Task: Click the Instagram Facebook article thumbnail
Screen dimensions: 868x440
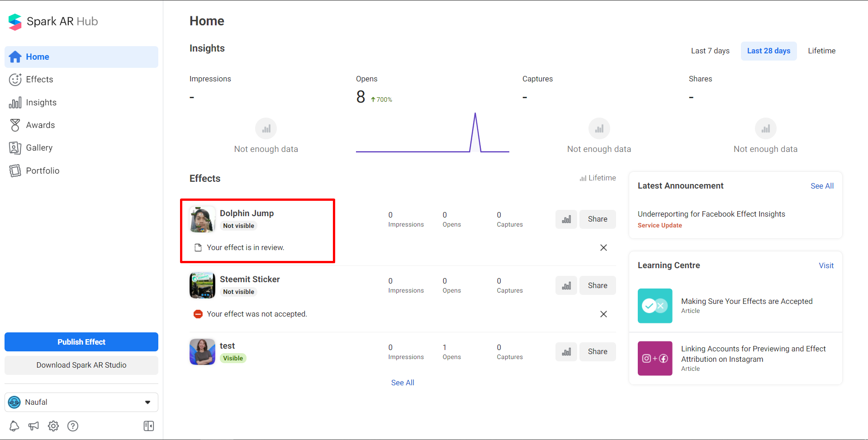Action: (x=655, y=359)
